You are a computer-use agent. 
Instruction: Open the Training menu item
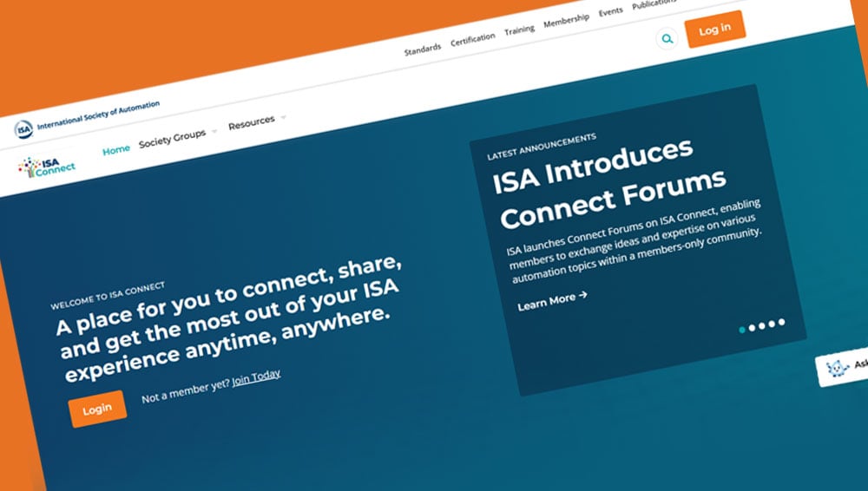519,29
